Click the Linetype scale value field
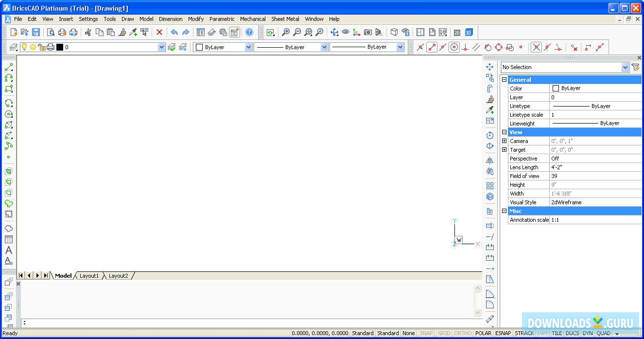 pyautogui.click(x=596, y=115)
